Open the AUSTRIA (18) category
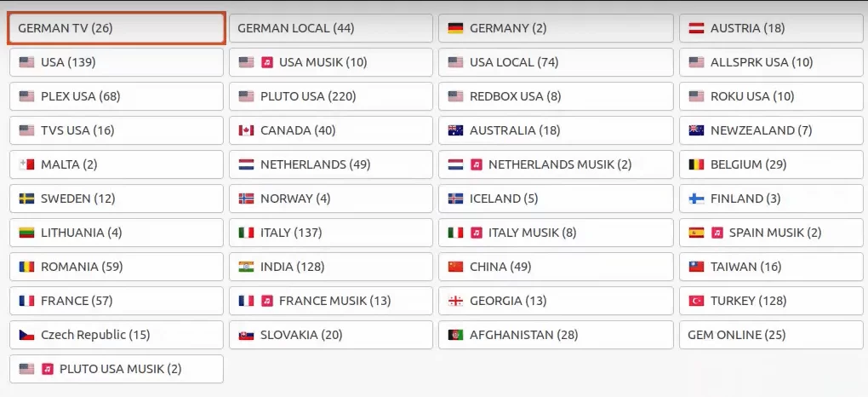Viewport: 868px width, 397px height. (x=771, y=28)
